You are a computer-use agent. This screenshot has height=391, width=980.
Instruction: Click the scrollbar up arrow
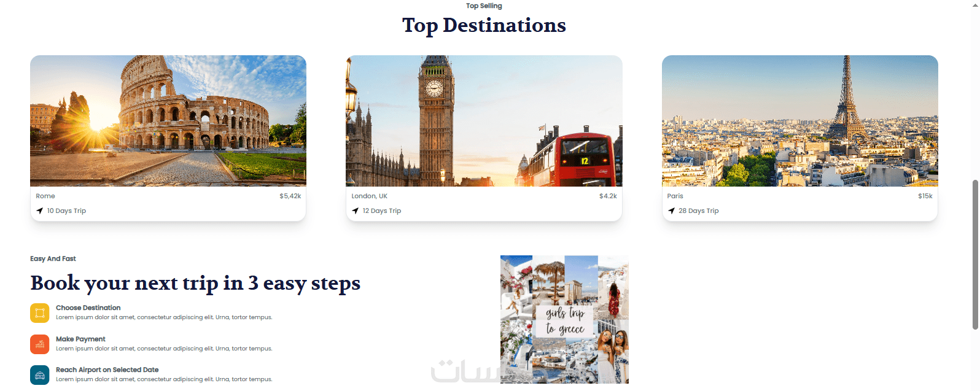975,4
